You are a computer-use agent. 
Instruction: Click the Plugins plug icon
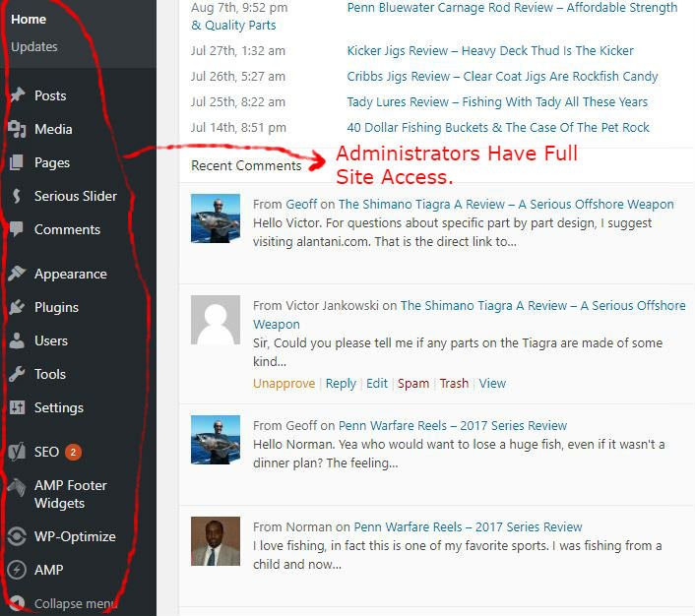[17, 307]
